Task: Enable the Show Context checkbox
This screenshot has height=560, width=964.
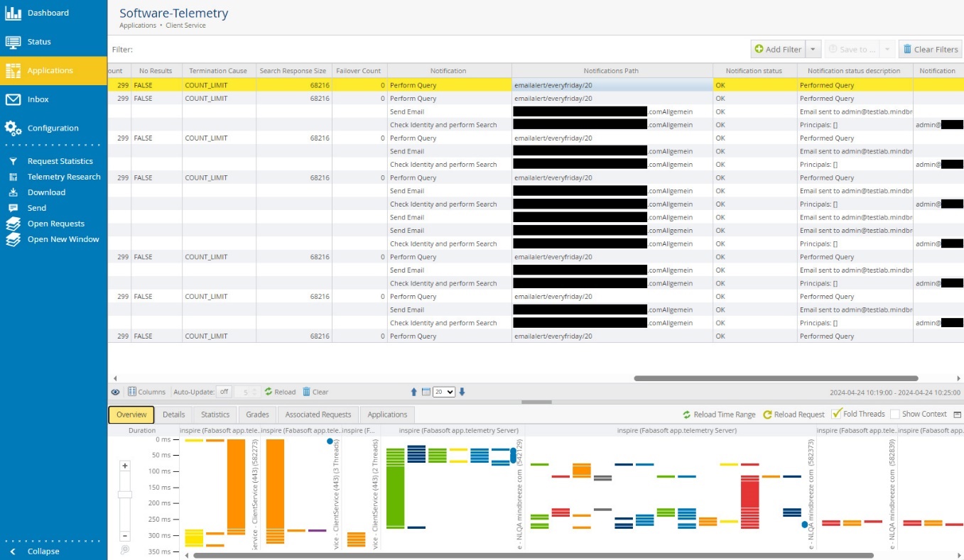Action: click(895, 414)
